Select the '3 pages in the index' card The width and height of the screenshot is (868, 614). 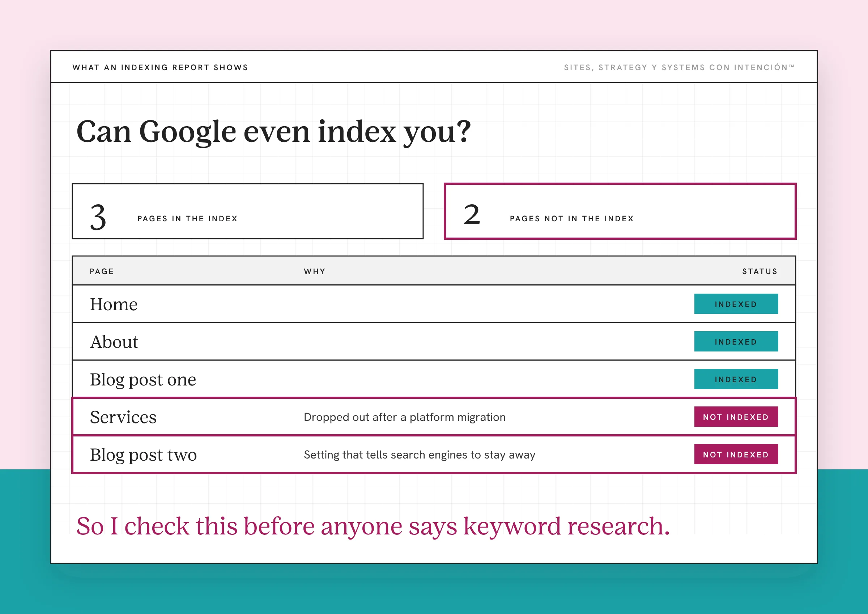248,211
